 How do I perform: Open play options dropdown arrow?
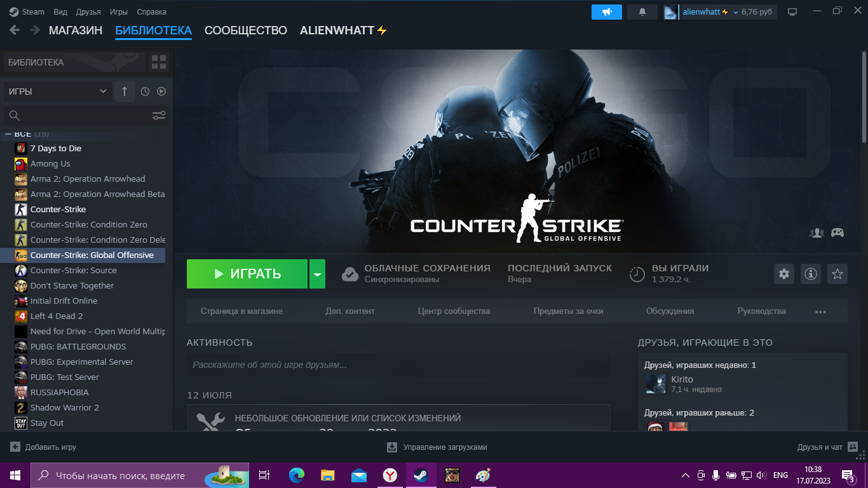pyautogui.click(x=317, y=274)
